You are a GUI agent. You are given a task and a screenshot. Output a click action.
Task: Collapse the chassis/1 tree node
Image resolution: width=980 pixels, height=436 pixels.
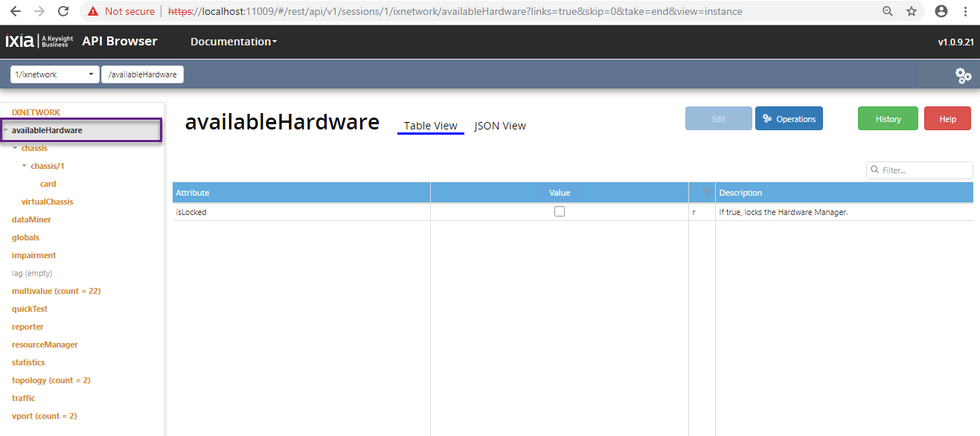pyautogui.click(x=25, y=166)
